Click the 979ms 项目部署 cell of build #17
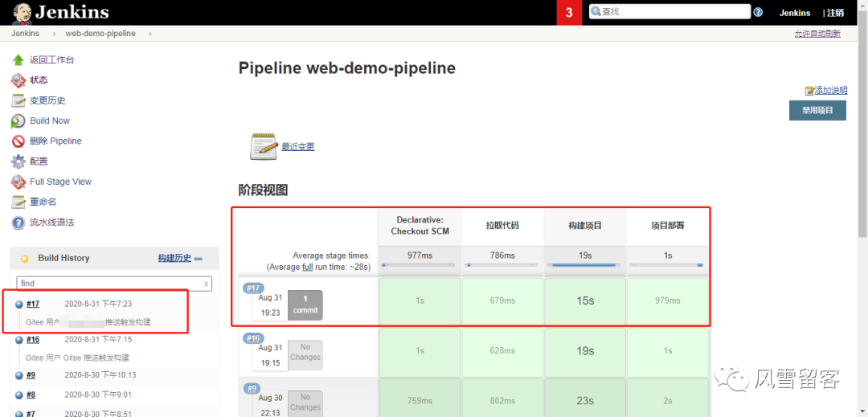 click(668, 300)
